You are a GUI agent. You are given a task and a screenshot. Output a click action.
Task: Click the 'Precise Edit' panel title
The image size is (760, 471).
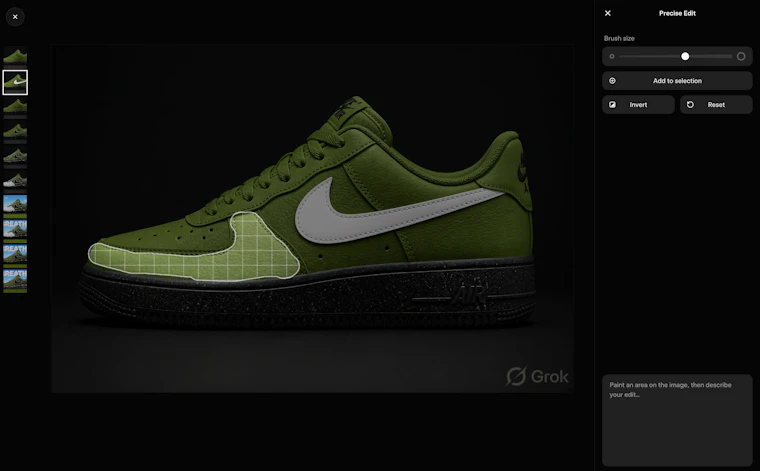677,13
